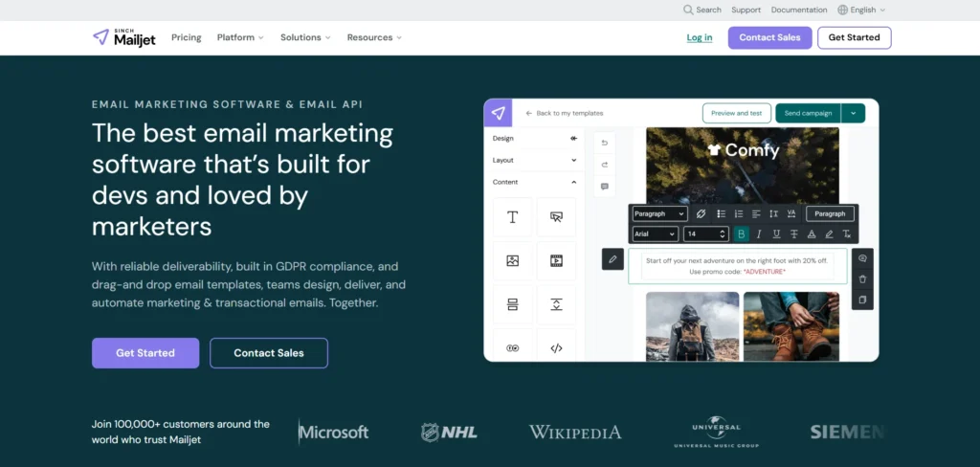980x467 pixels.
Task: Open the text color picker
Action: (812, 233)
